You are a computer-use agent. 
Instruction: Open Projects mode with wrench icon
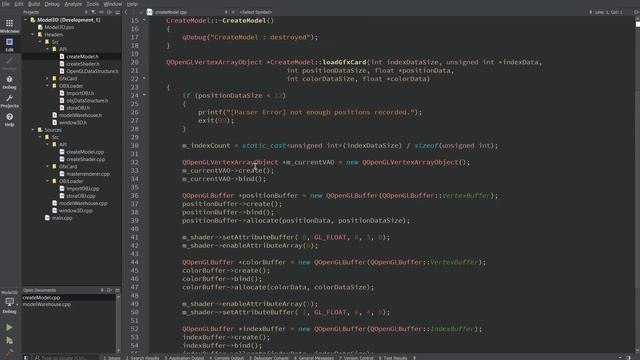(x=9, y=101)
